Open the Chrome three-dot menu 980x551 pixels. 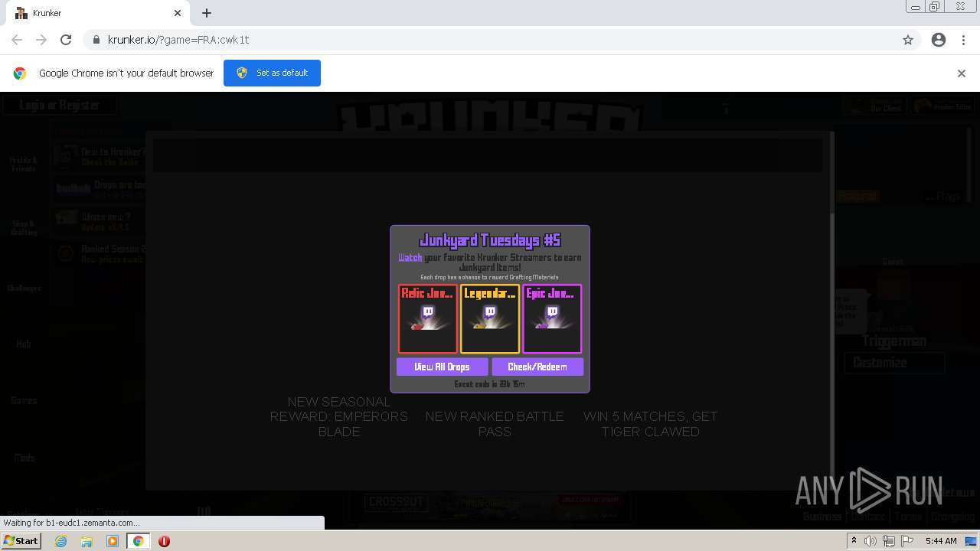(x=963, y=40)
